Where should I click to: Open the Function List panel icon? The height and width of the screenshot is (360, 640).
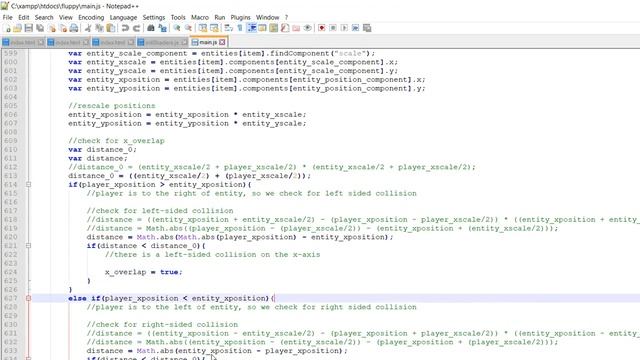coord(285,28)
